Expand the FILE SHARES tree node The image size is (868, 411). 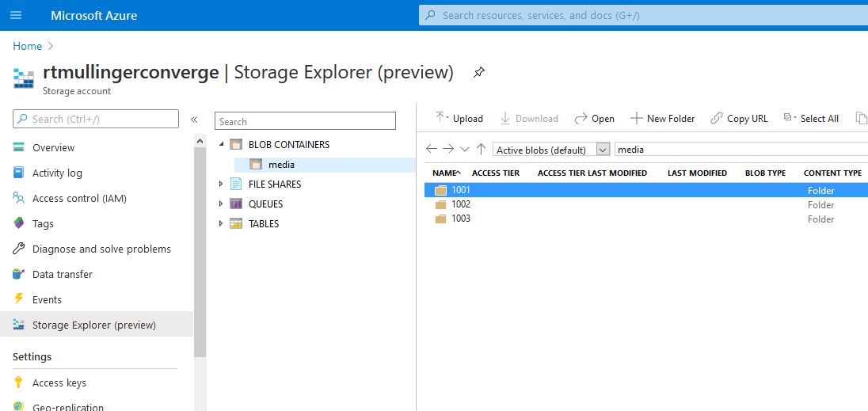(x=221, y=184)
